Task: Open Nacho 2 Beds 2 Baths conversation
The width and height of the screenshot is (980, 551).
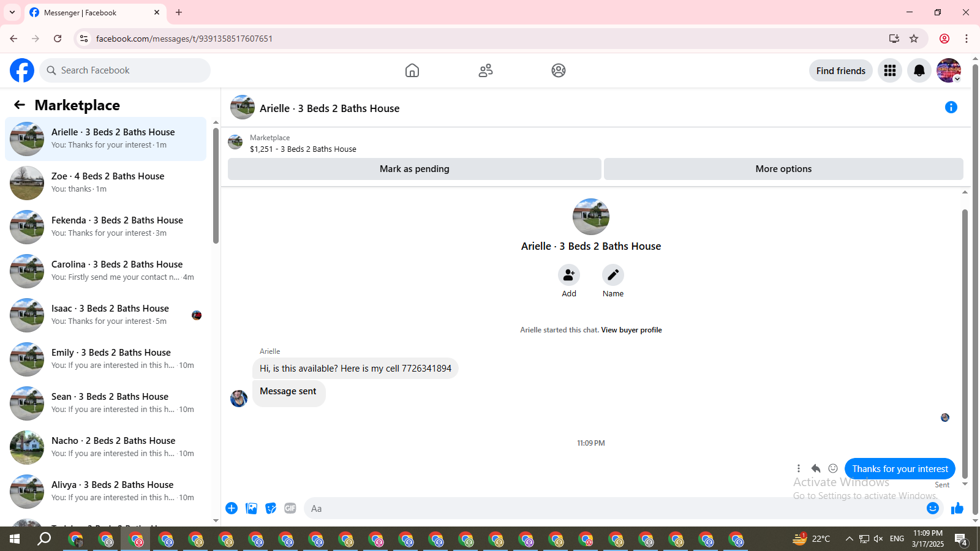Action: point(106,448)
